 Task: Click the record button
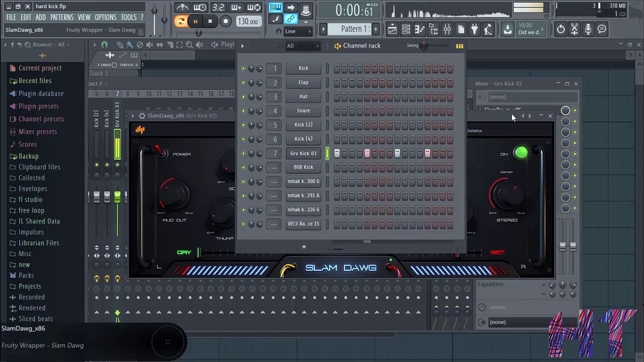(226, 21)
